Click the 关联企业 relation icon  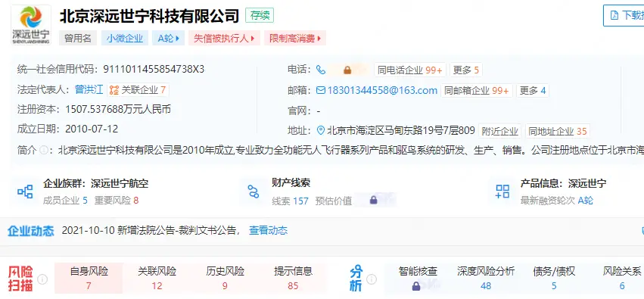(114, 90)
